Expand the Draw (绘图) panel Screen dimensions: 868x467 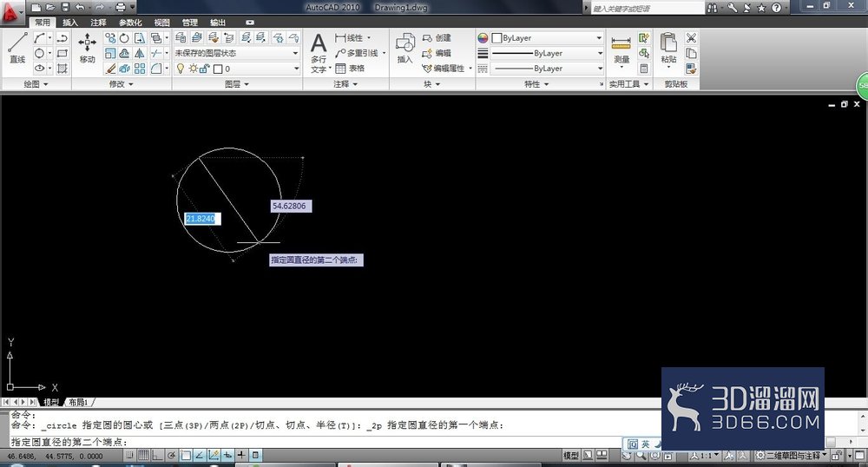[x=36, y=84]
